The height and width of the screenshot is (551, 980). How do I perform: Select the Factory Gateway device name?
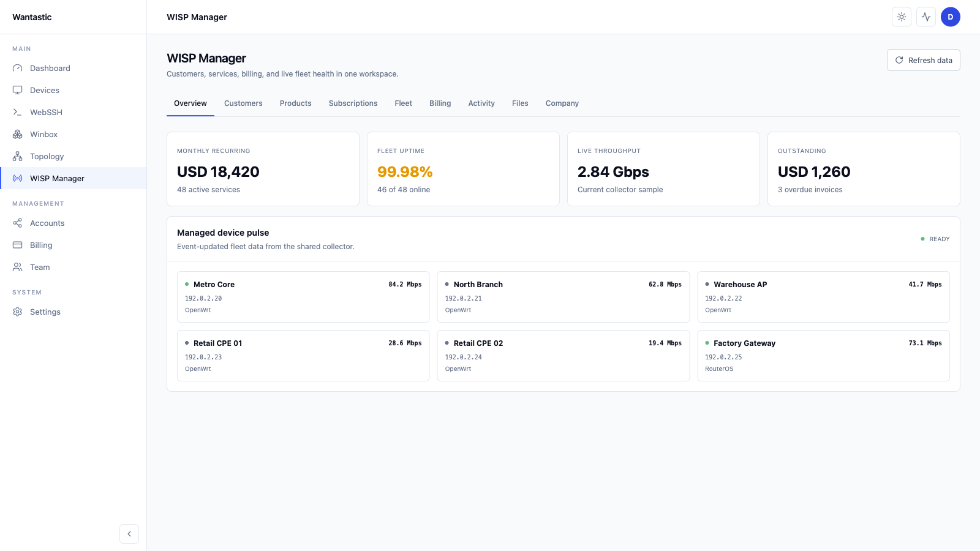[x=744, y=343]
